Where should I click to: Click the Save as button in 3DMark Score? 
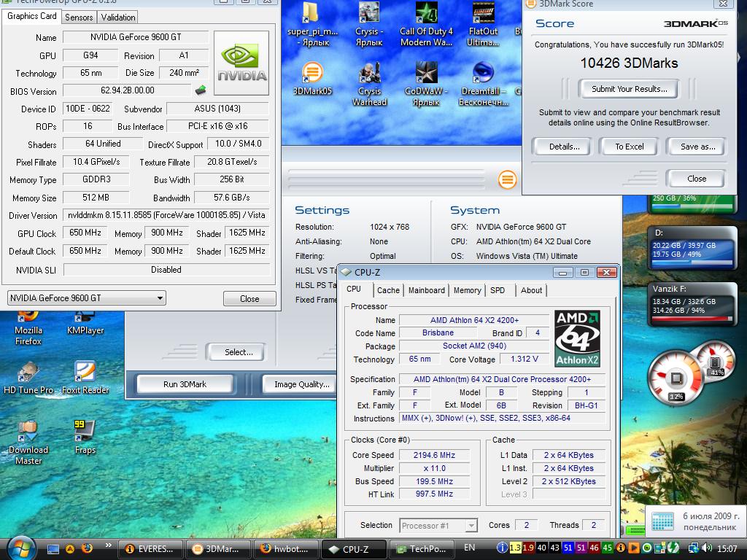point(697,147)
